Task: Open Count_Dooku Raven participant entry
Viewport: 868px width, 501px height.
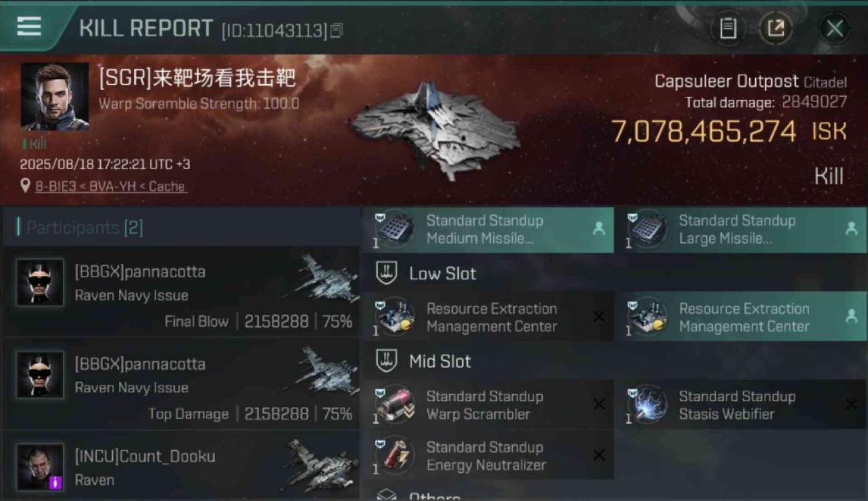Action: tap(180, 467)
